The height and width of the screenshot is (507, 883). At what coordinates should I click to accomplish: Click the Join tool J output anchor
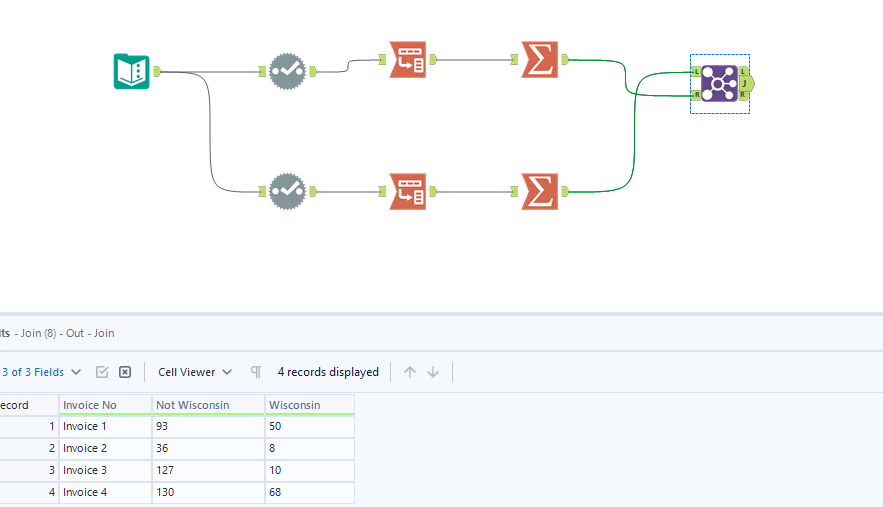746,83
